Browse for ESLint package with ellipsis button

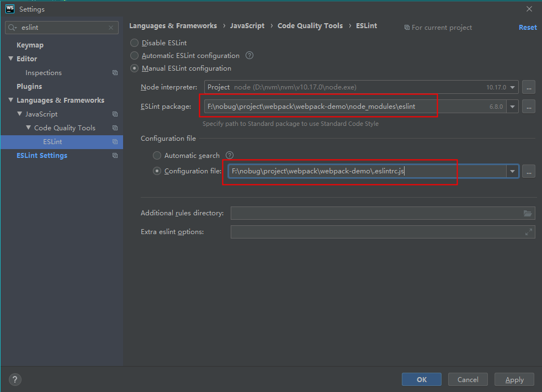(529, 107)
